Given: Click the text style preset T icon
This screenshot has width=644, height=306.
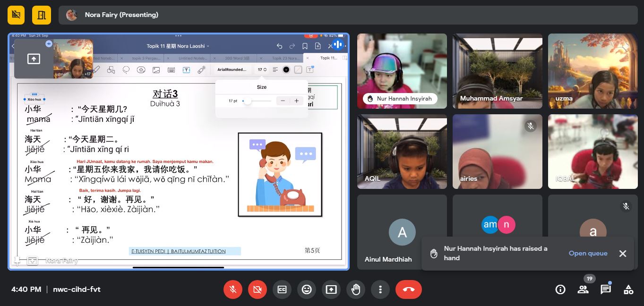Looking at the screenshot, I should (x=310, y=69).
